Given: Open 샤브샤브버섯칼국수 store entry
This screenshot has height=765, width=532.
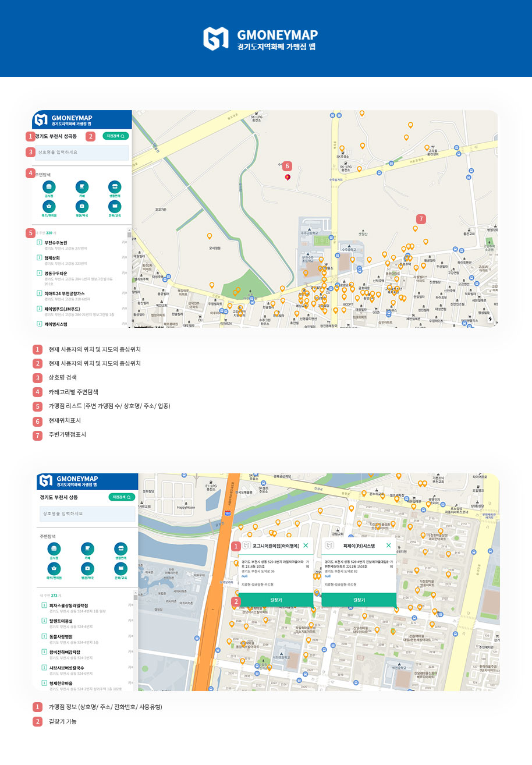Looking at the screenshot, I should [86, 670].
